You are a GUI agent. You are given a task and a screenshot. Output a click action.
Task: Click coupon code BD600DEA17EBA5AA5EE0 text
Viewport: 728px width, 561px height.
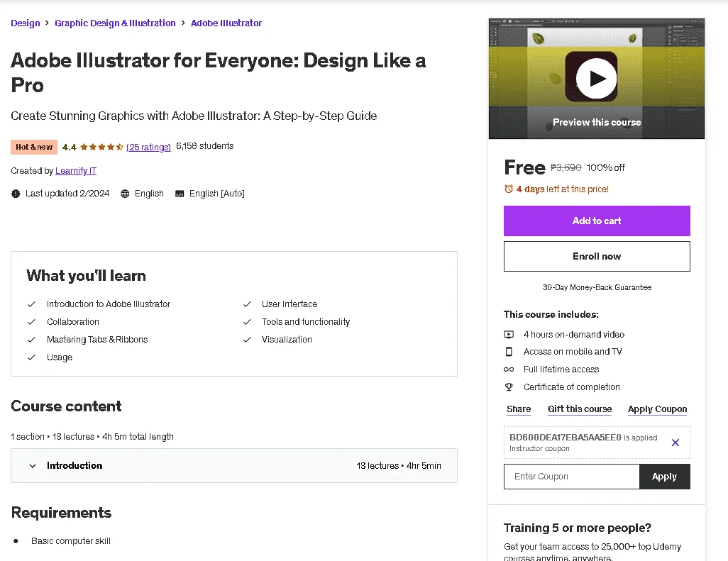(565, 437)
